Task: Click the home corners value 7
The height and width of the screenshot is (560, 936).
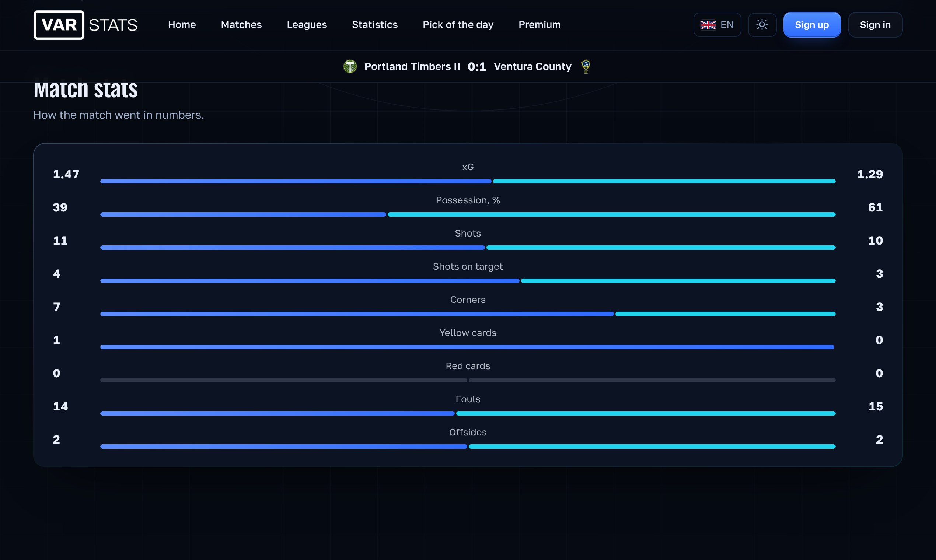Action: click(57, 307)
